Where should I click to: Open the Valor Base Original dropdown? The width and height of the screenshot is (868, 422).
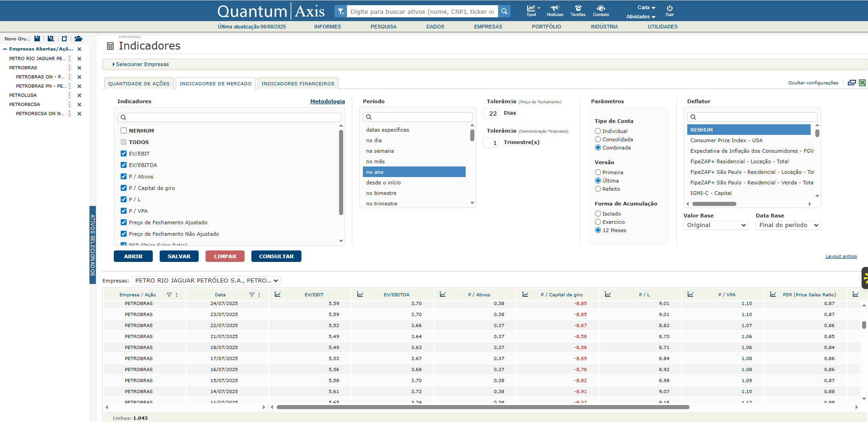click(x=716, y=225)
